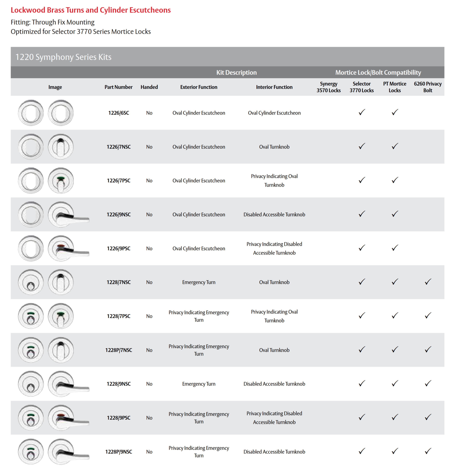Click Lockwood Brass Turns and Cylinder Escutcheons title
Image resolution: width=453 pixels, height=476 pixels.
click(x=90, y=10)
